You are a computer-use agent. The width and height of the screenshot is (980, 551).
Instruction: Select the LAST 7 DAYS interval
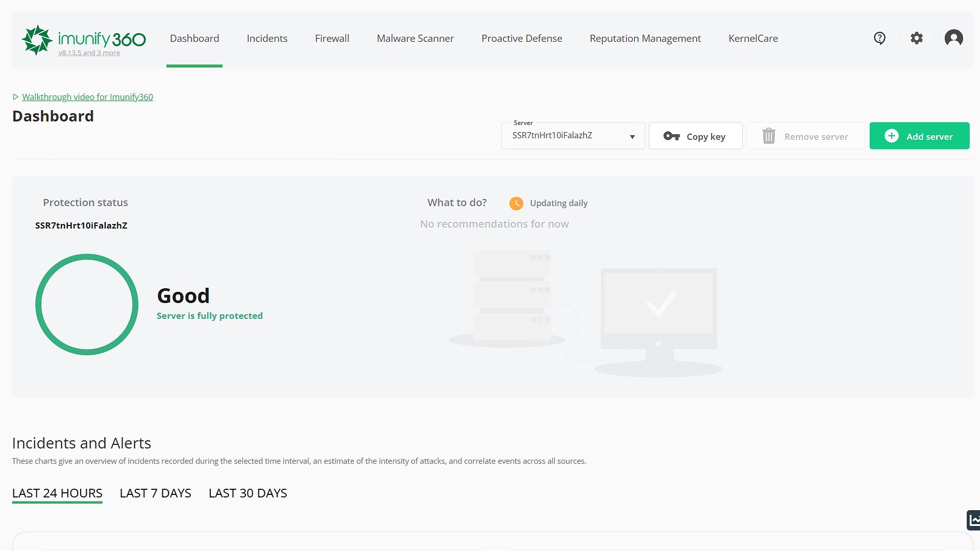(155, 493)
